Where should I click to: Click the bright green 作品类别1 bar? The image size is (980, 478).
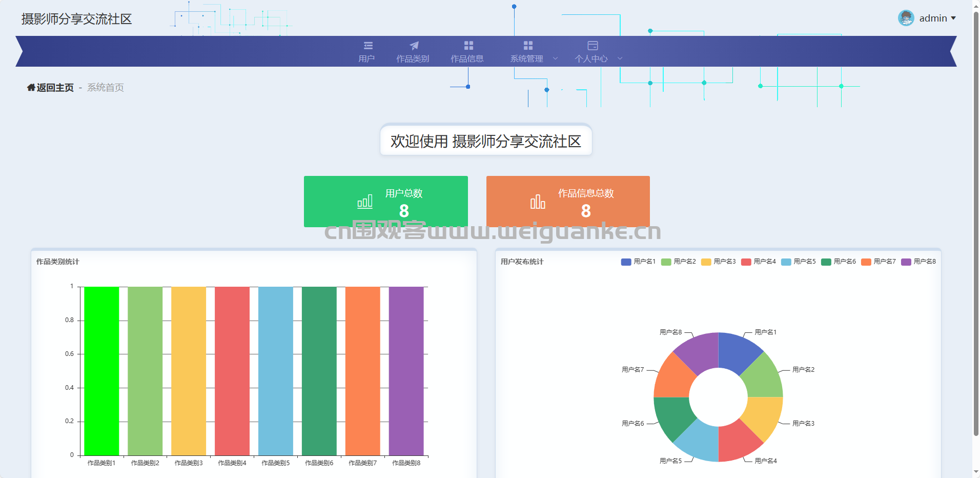[x=101, y=371]
